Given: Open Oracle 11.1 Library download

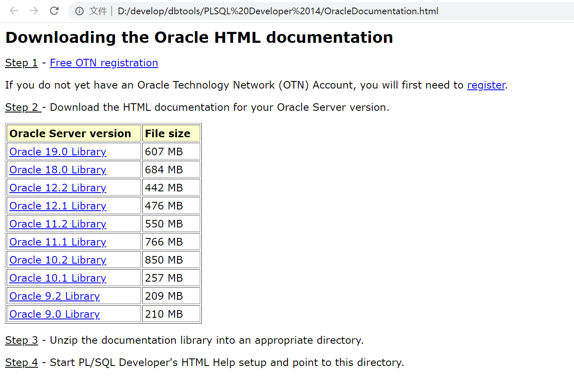Looking at the screenshot, I should pyautogui.click(x=58, y=242).
